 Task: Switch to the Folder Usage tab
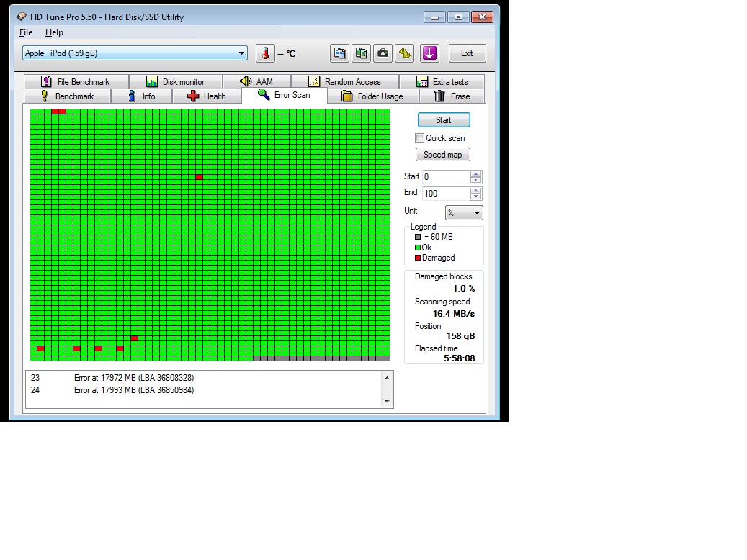point(372,96)
